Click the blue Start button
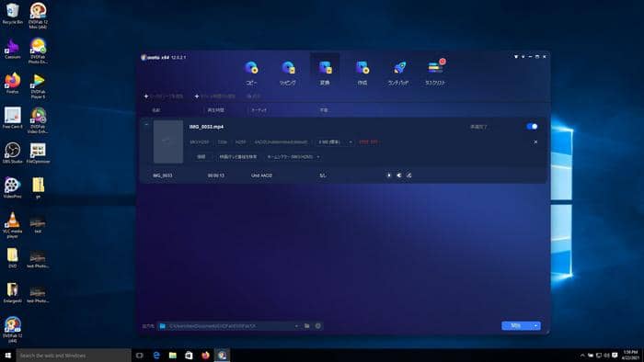 click(516, 325)
